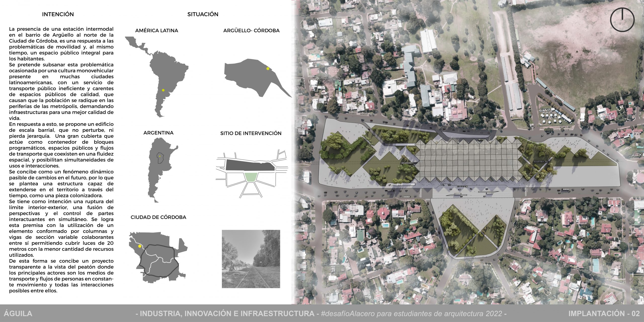
Task: Click the INTENCIÓN heading
Action: coord(58,14)
